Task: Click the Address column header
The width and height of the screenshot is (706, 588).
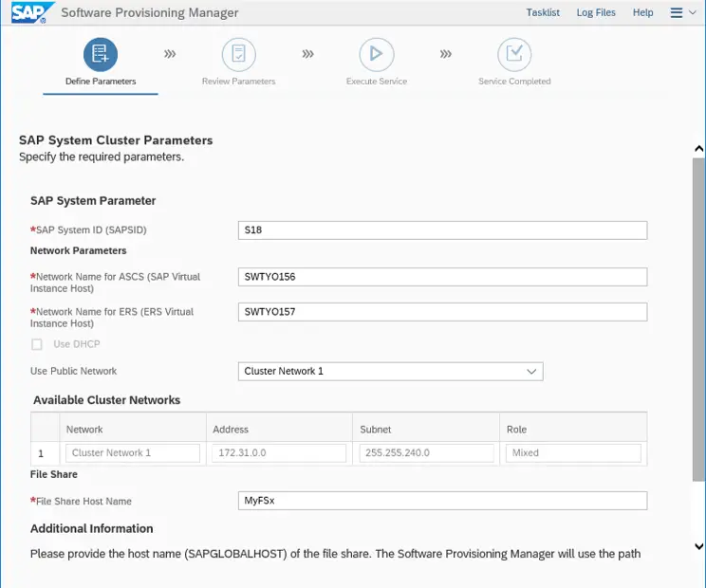Action: coord(279,430)
